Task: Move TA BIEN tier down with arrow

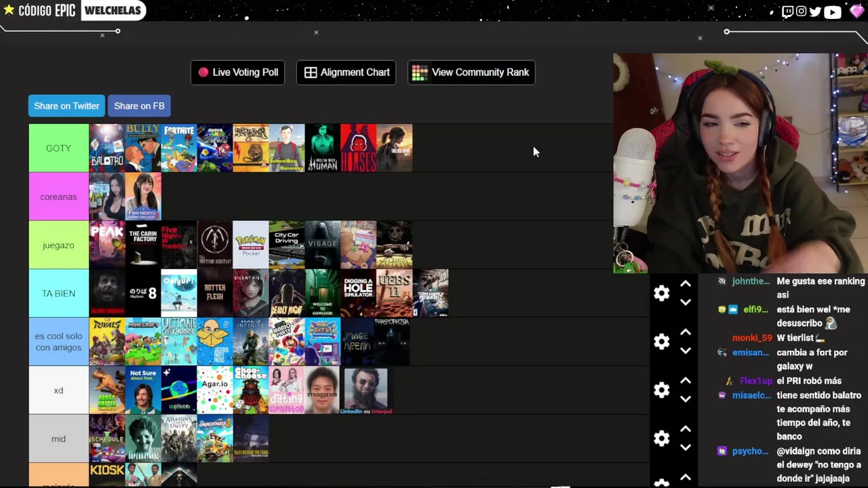Action: (x=686, y=302)
